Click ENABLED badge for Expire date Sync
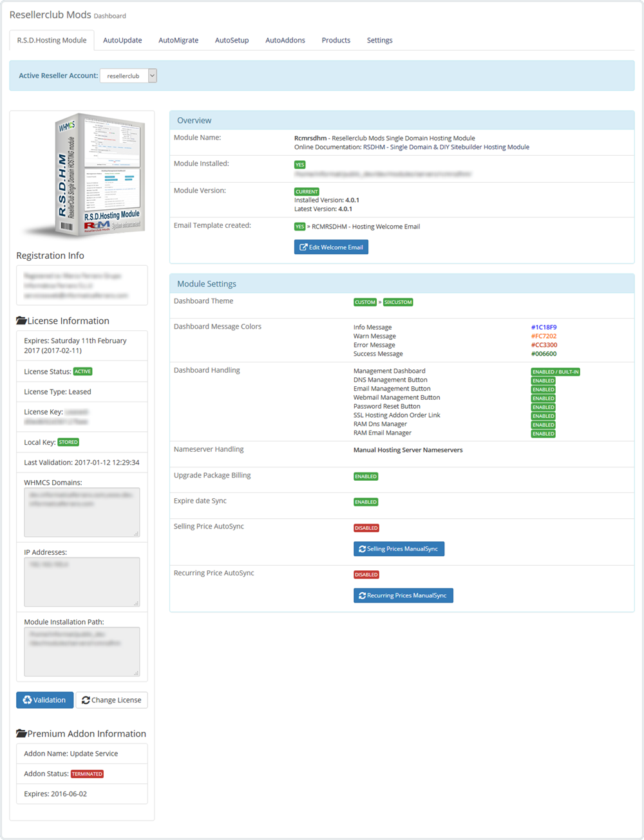644x840 pixels. (x=366, y=502)
